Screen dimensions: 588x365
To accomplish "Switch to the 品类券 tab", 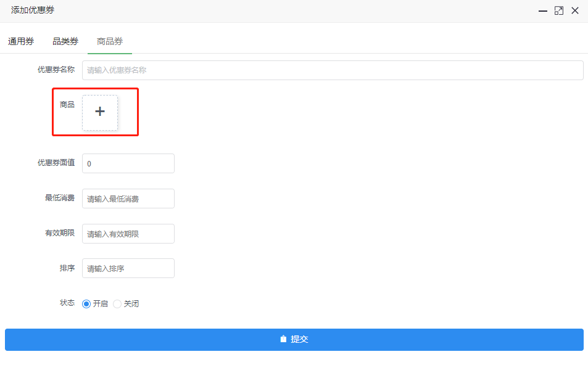I will (65, 41).
